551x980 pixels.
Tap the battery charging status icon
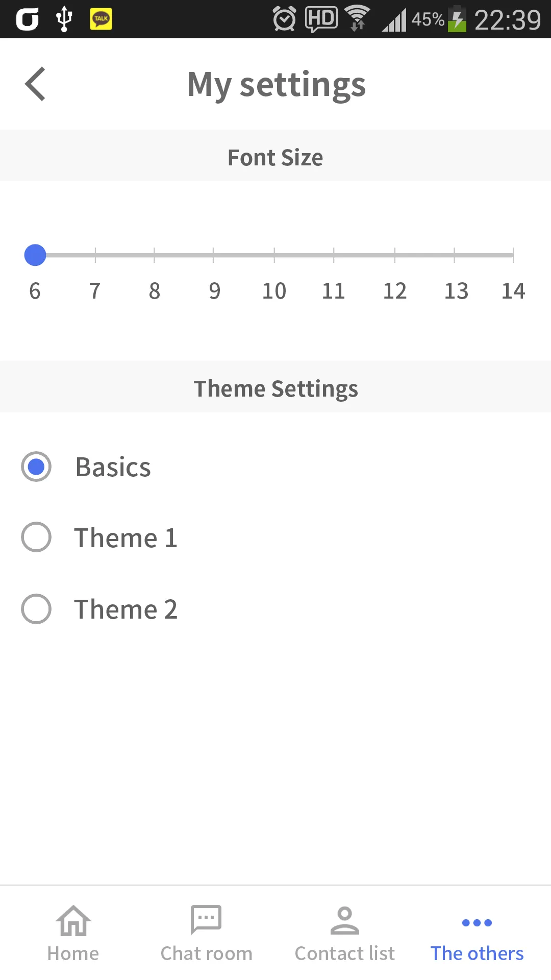(457, 19)
